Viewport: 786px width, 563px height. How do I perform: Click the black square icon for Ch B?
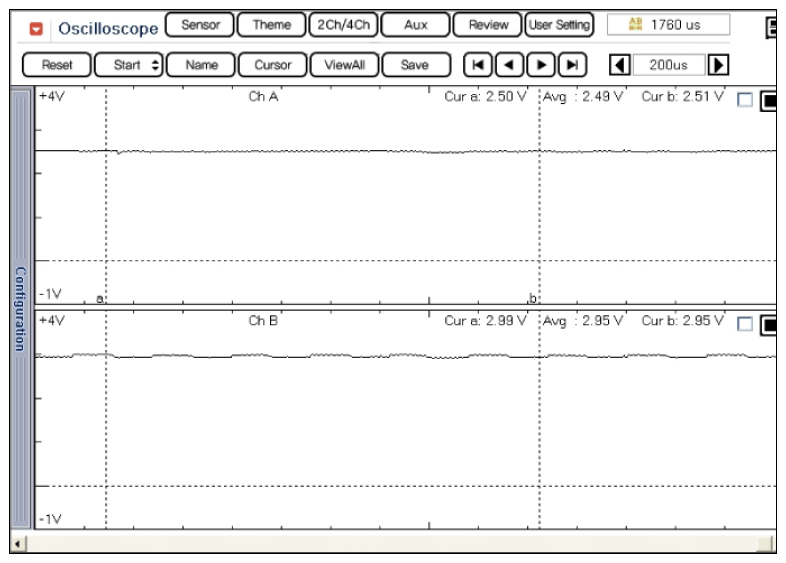coord(769,324)
